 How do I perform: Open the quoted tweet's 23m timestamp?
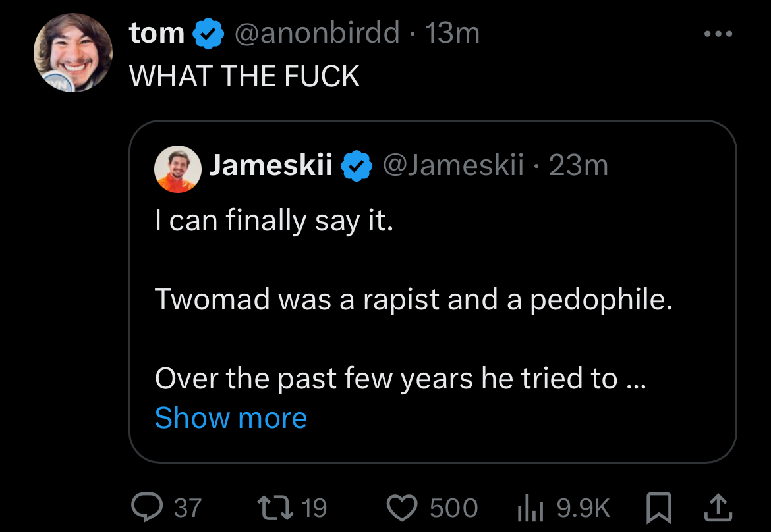[x=578, y=165]
